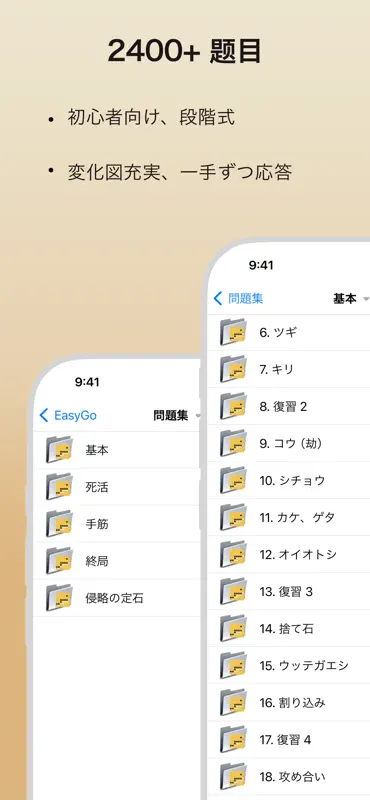Select the text 10. シチョウ
Viewport: 370px width, 800px height.
292,481
